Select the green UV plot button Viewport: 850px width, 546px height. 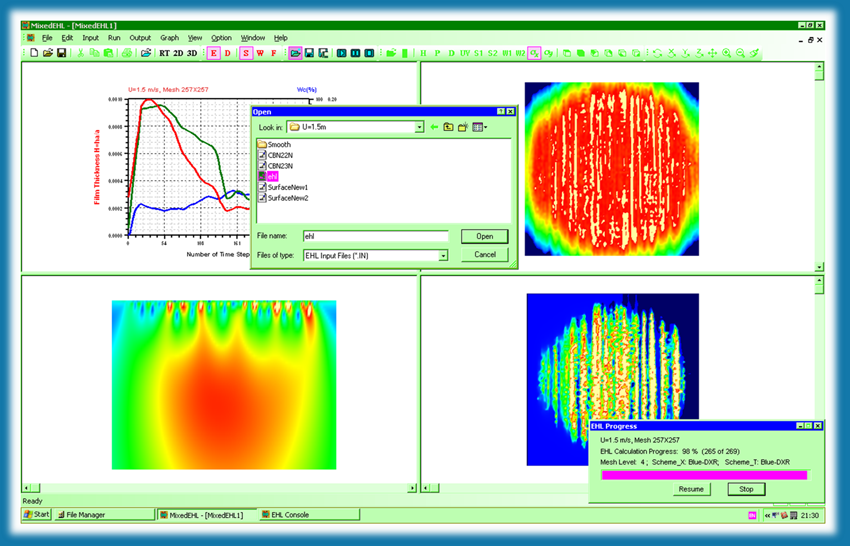point(465,53)
